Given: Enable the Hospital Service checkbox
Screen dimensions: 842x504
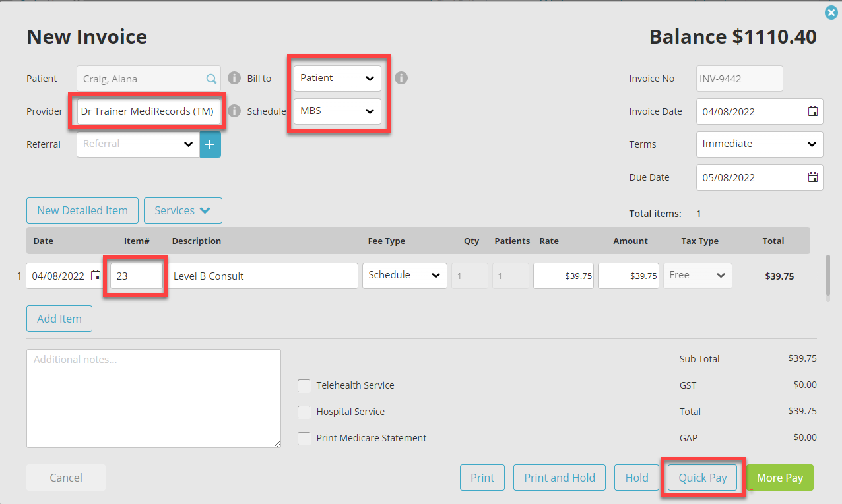Looking at the screenshot, I should (304, 412).
